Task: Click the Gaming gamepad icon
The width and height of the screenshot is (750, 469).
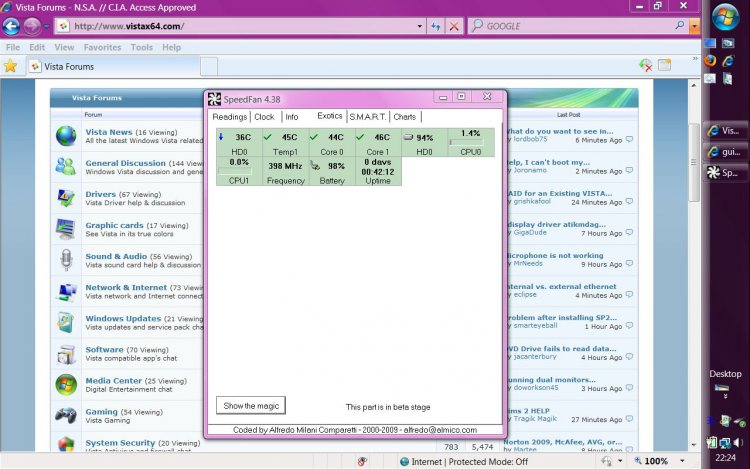Action: 66,415
